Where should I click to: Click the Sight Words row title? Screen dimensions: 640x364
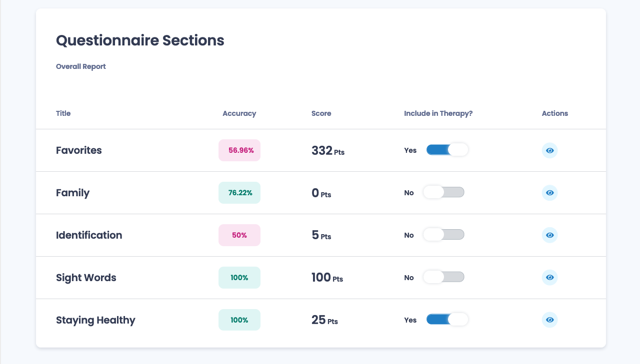pyautogui.click(x=86, y=278)
